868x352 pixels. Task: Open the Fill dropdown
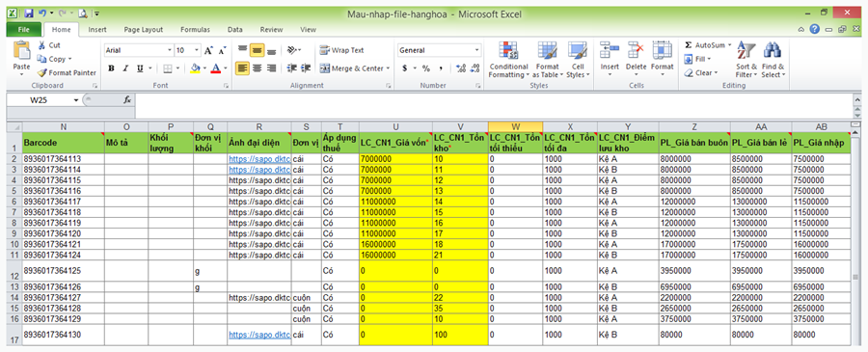697,59
